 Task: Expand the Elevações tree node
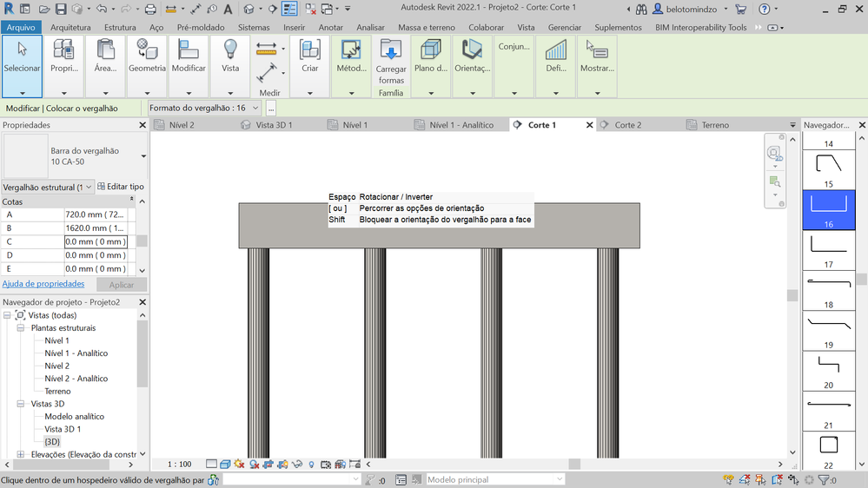point(21,454)
